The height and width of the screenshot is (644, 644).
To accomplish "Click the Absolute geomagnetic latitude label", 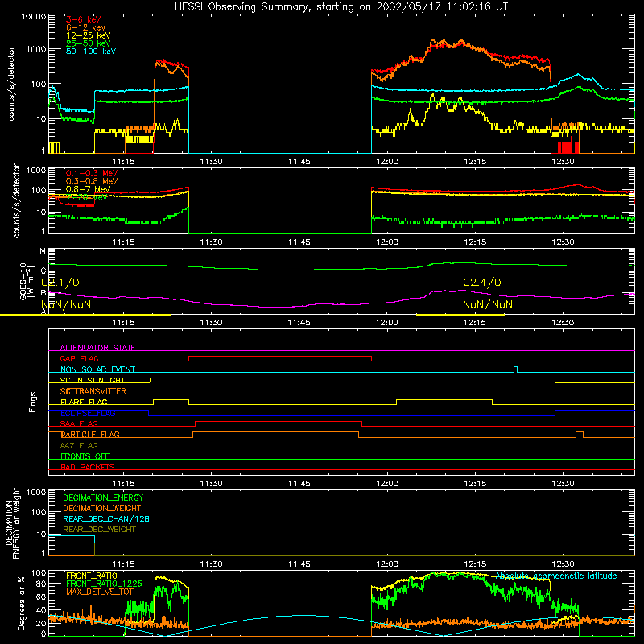I will [556, 576].
